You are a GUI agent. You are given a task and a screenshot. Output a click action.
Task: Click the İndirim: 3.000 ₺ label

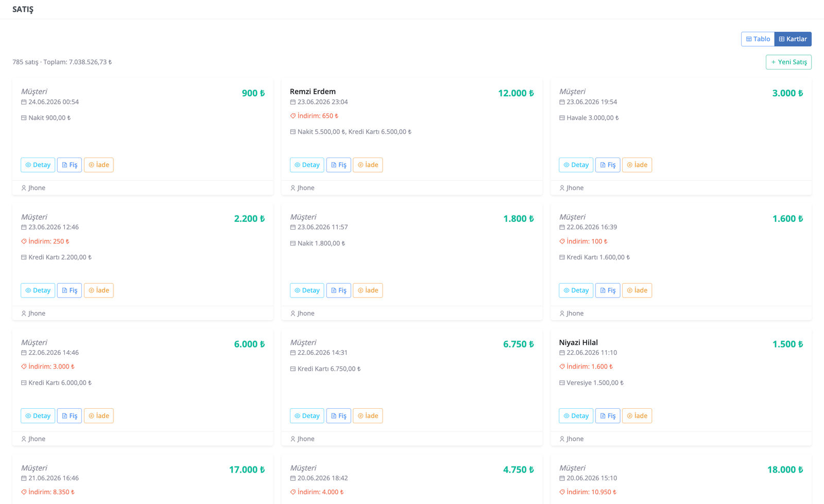point(47,367)
